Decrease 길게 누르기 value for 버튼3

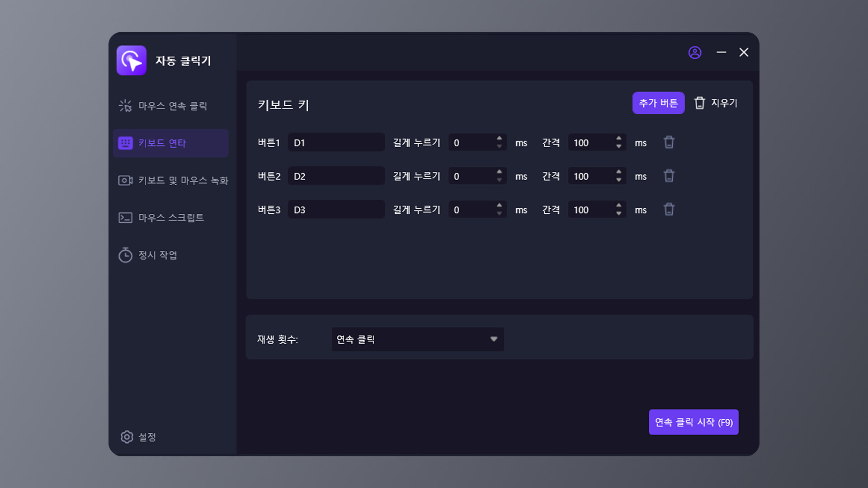click(499, 214)
